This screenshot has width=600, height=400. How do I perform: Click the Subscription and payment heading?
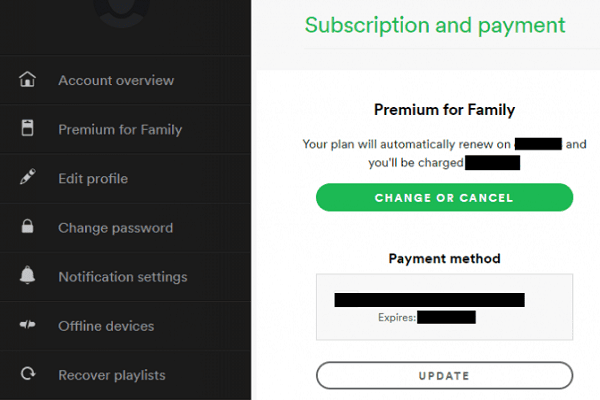click(434, 24)
